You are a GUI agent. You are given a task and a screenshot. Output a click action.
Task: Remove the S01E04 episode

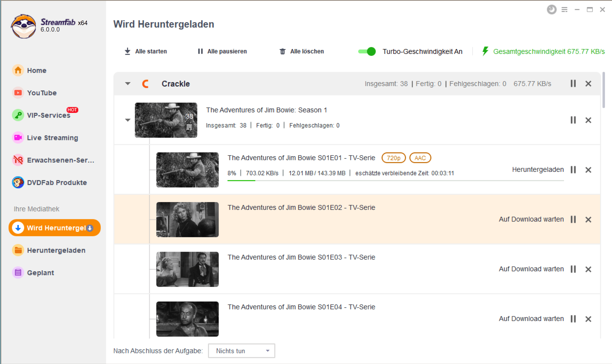588,319
